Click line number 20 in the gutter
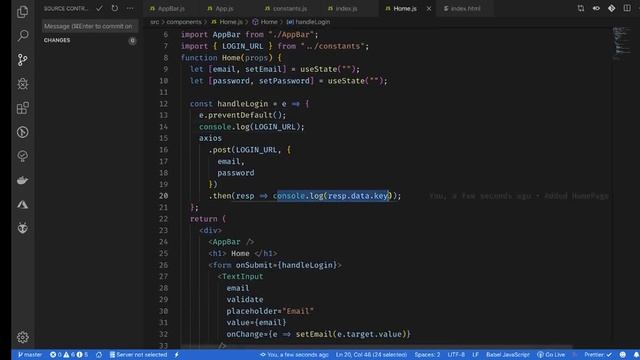The image size is (640, 360). click(x=163, y=196)
